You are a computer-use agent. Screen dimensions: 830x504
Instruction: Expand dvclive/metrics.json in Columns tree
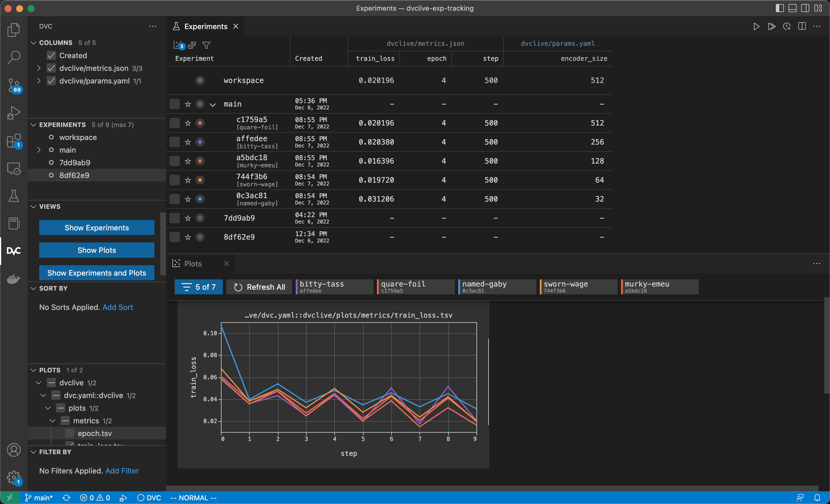(x=39, y=68)
